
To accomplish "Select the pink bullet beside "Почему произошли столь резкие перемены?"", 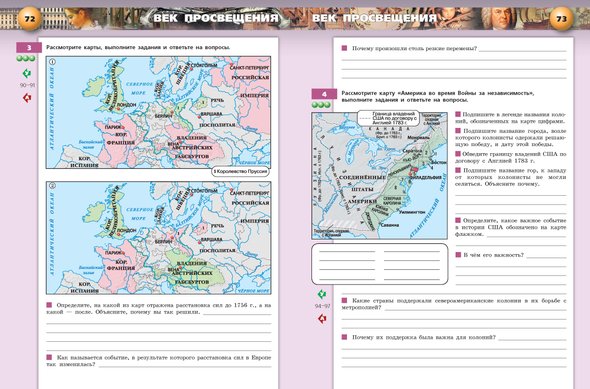I will point(344,48).
